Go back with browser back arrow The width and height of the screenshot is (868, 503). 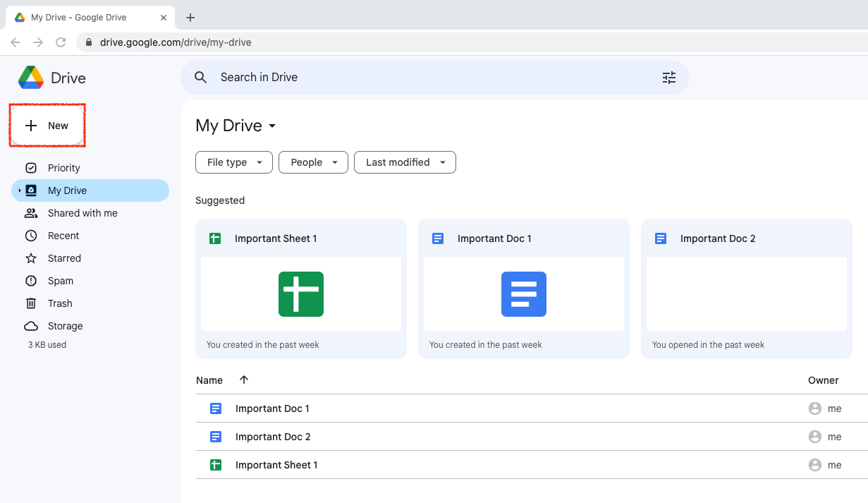coord(16,42)
